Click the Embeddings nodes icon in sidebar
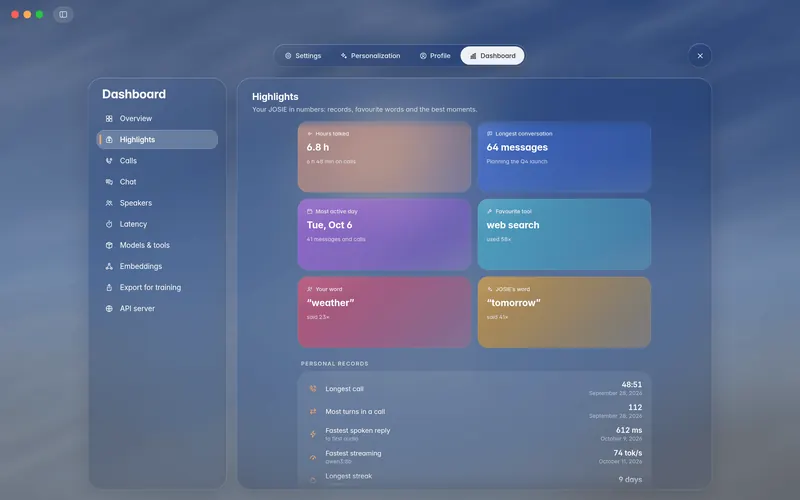800x500 pixels. click(x=109, y=266)
